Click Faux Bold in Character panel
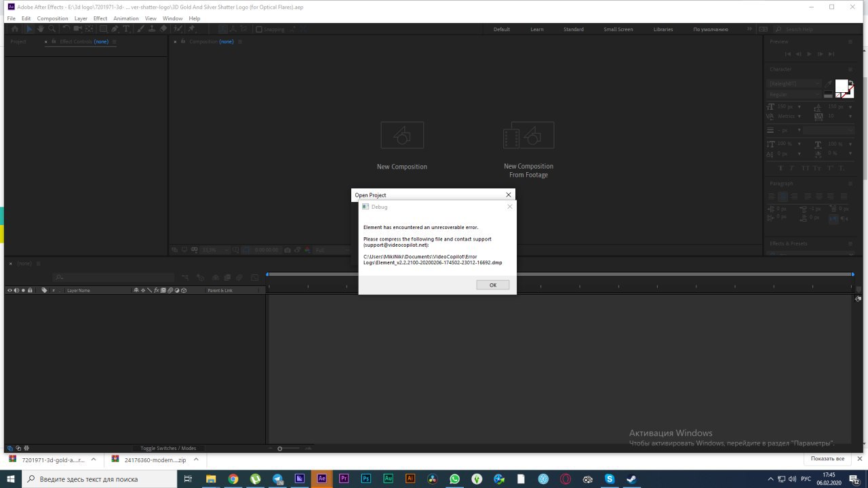Viewport: 868px width, 488px height. coord(781,168)
